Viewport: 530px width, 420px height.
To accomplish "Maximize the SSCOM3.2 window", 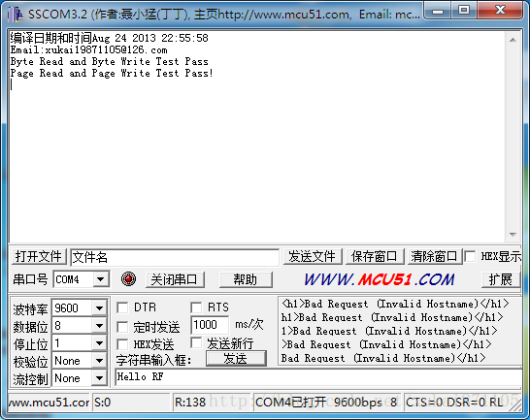I will (464, 11).
